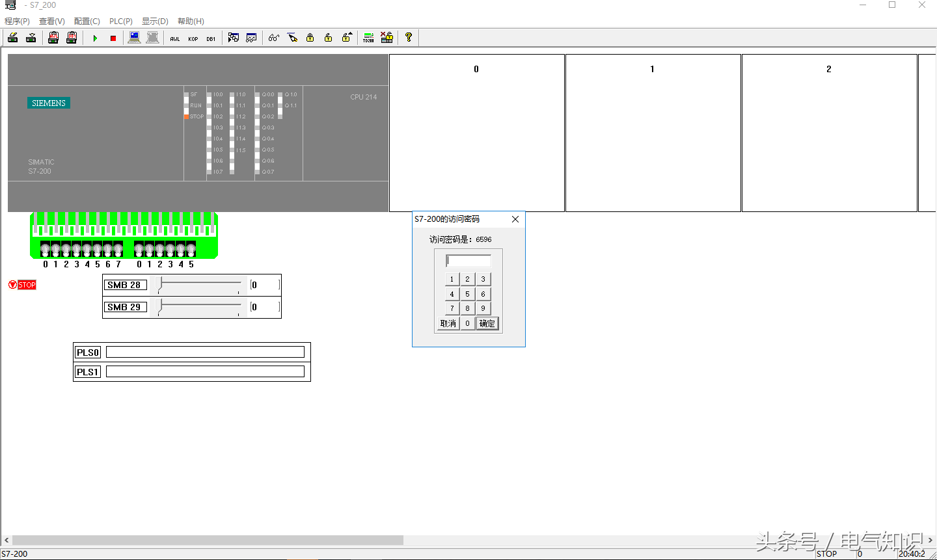This screenshot has height=560, width=937.
Task: Click the red Stop square in the toolbar
Action: pos(113,38)
